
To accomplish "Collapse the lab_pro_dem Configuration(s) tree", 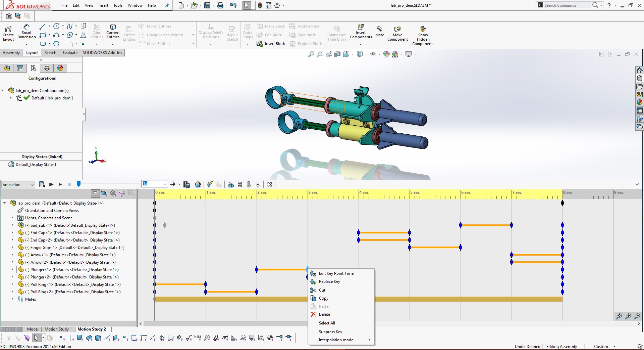I will [x=3, y=90].
